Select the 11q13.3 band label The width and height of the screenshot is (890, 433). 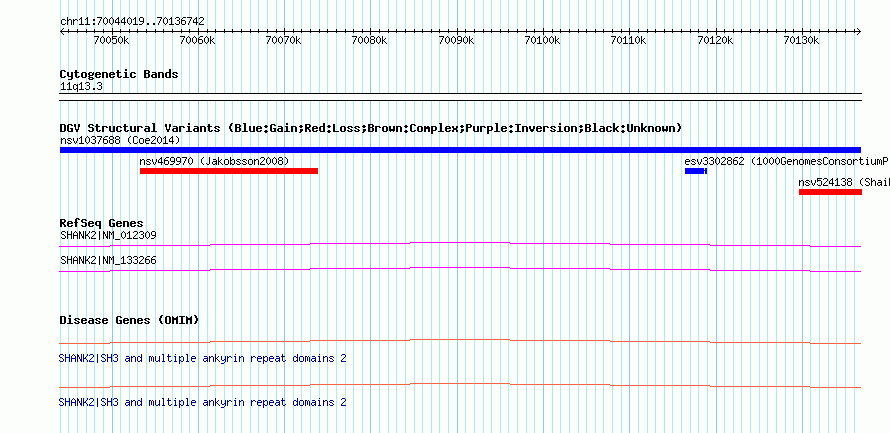pos(81,87)
